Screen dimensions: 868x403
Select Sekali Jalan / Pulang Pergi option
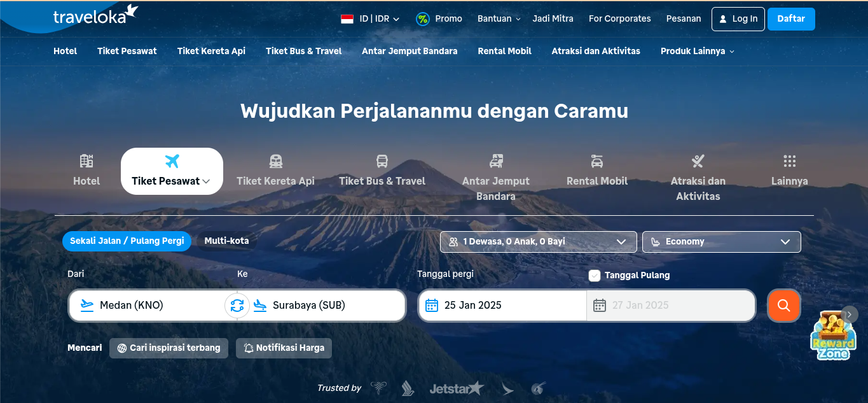(127, 241)
